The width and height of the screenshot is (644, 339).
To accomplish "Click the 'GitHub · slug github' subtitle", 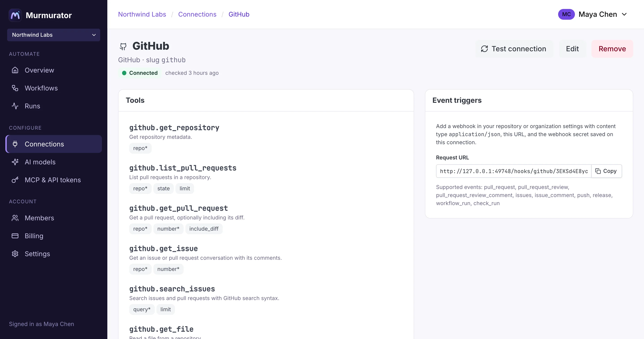I will point(152,60).
